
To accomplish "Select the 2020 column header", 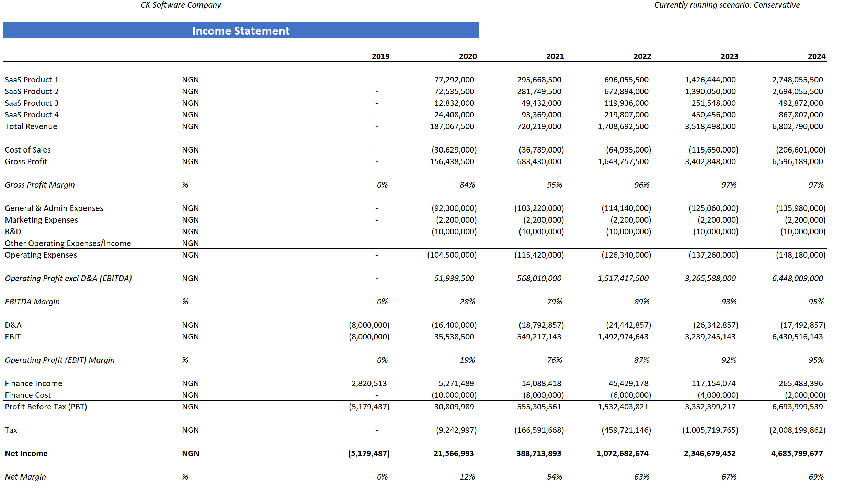I will [x=468, y=56].
